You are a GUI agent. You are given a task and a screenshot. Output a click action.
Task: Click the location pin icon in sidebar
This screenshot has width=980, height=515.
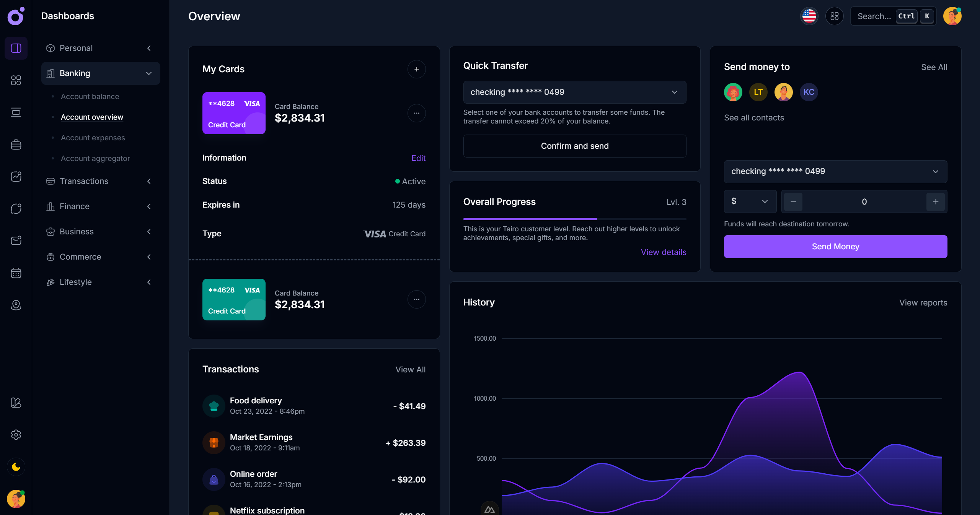click(16, 305)
